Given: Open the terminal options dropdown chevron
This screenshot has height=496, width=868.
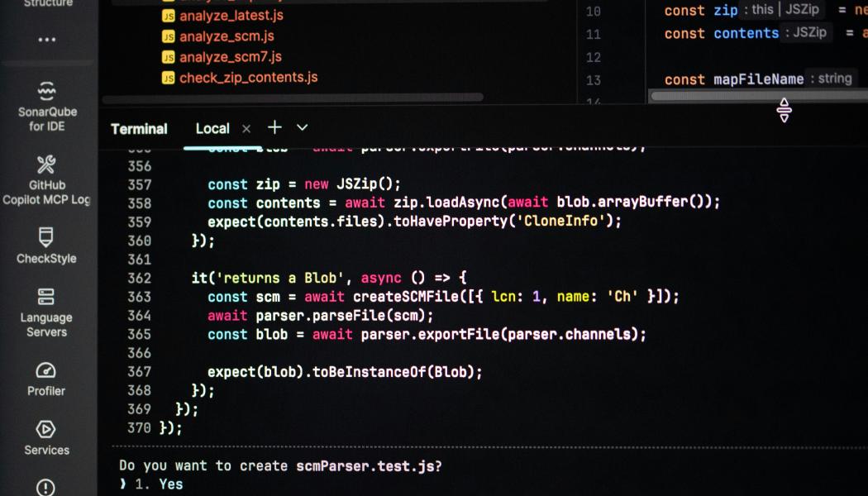Looking at the screenshot, I should (x=302, y=127).
